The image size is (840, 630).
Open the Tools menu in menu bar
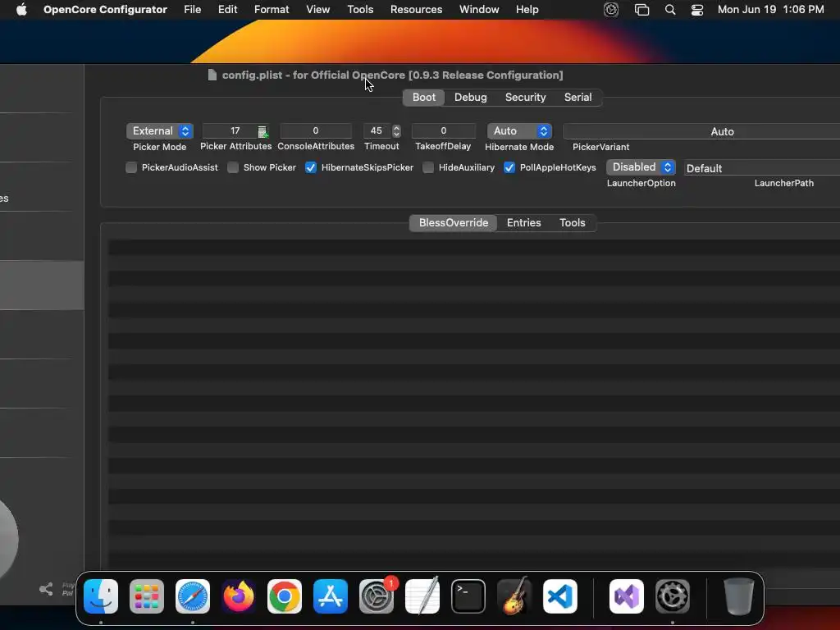[360, 10]
